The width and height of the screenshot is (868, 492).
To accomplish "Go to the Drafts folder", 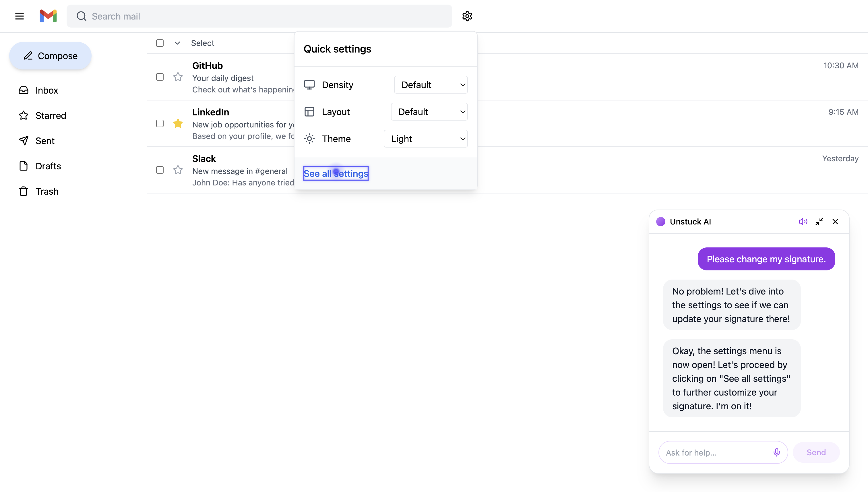I will coord(48,166).
